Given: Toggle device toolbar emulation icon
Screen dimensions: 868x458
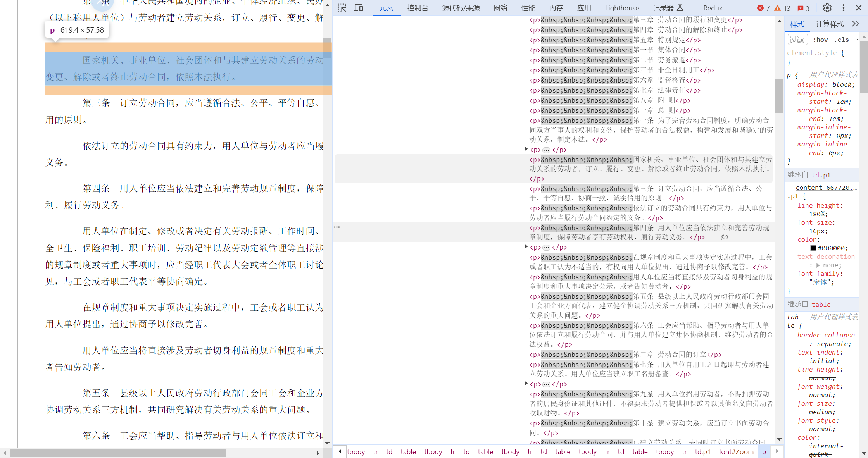Looking at the screenshot, I should click(x=359, y=8).
